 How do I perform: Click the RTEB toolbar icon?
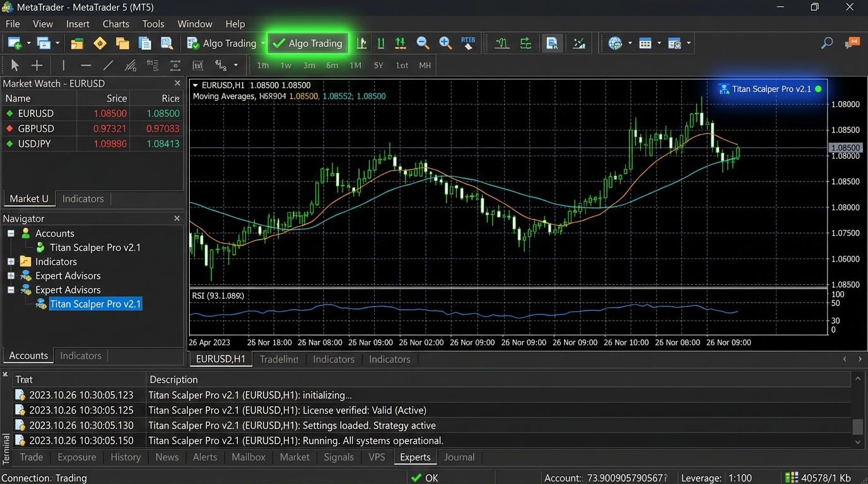(468, 43)
